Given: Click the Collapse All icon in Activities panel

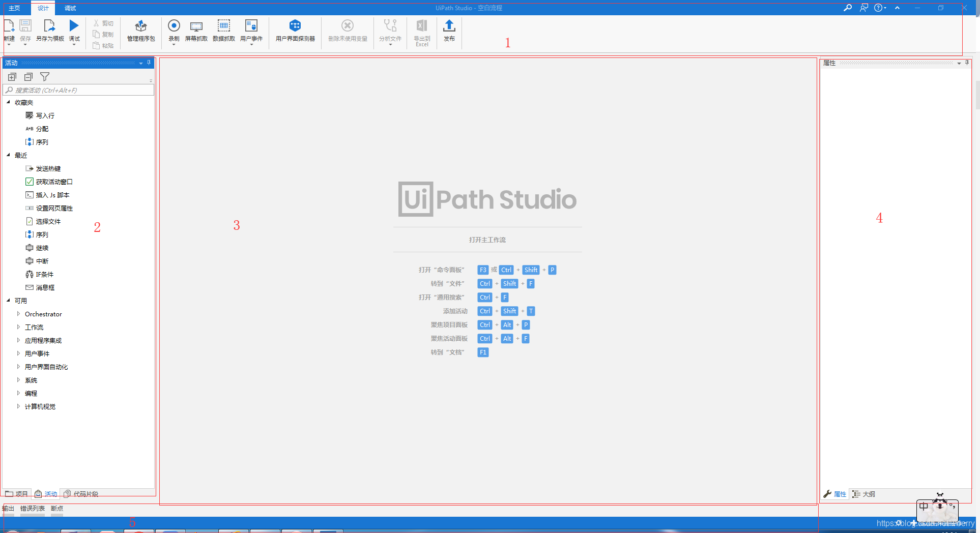Looking at the screenshot, I should click(x=28, y=77).
